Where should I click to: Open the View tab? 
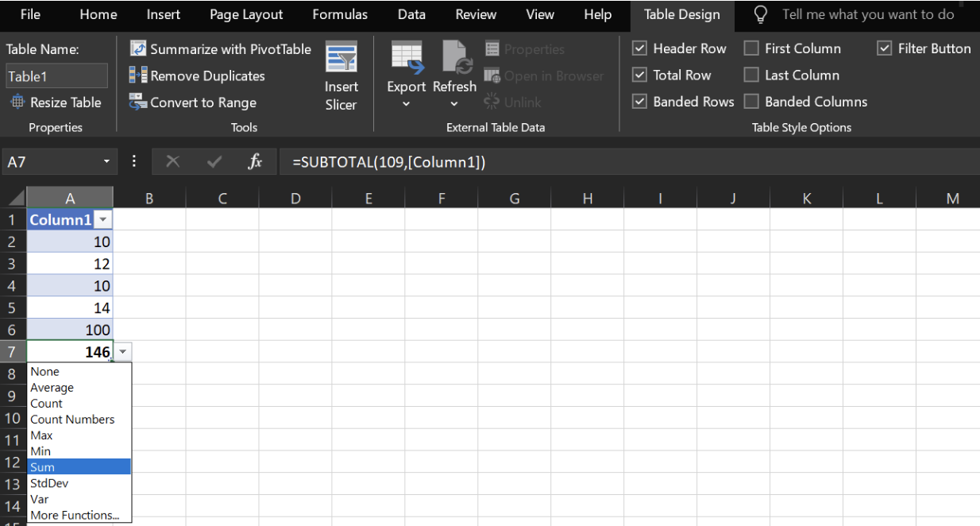pos(540,14)
